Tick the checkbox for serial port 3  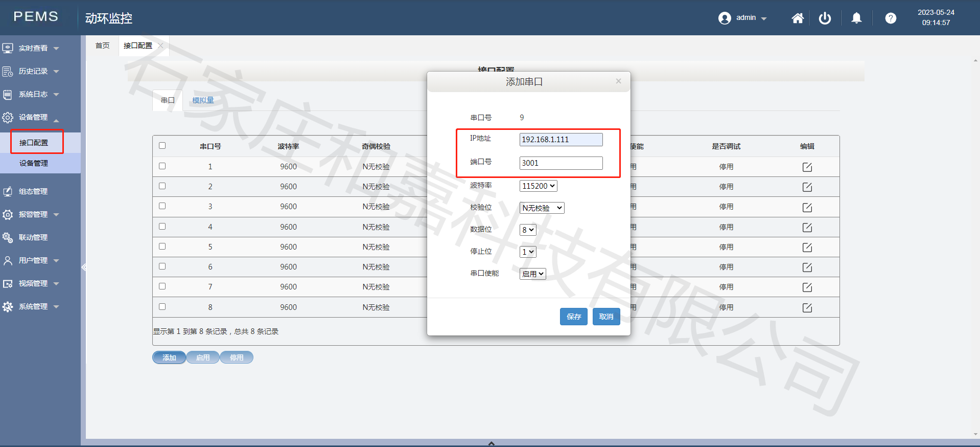click(x=162, y=206)
